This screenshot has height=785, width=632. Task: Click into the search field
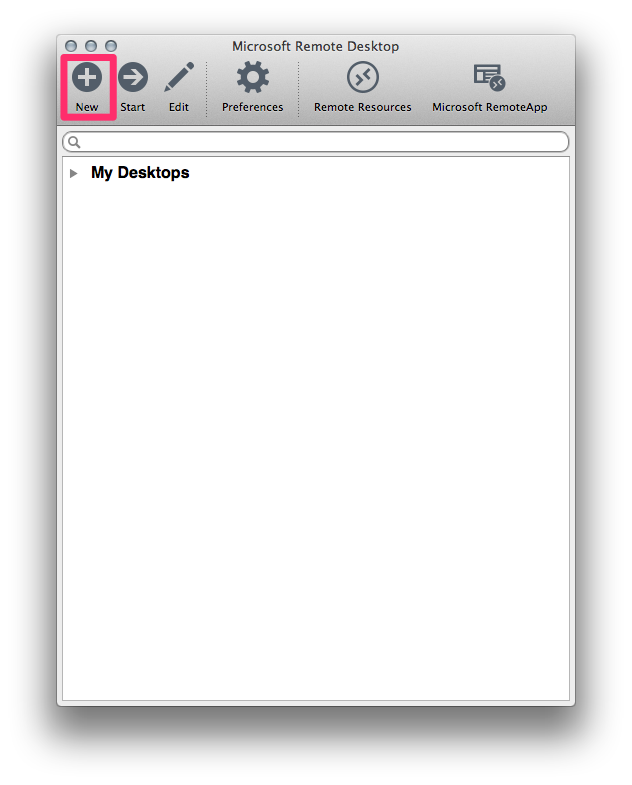pyautogui.click(x=315, y=142)
